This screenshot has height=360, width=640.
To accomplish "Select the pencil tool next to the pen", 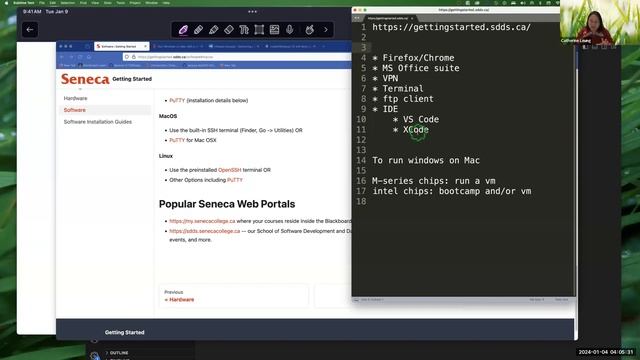I will (198, 29).
